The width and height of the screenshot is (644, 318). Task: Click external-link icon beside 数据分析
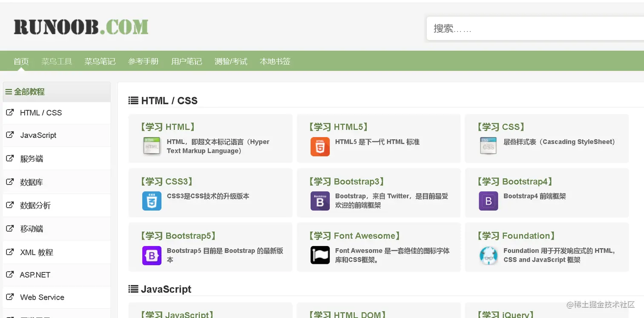pyautogui.click(x=10, y=205)
